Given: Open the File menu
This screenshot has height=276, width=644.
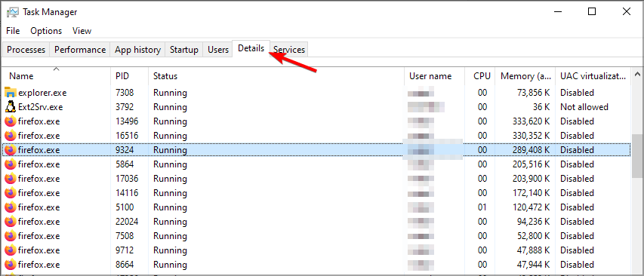Looking at the screenshot, I should pyautogui.click(x=13, y=31).
